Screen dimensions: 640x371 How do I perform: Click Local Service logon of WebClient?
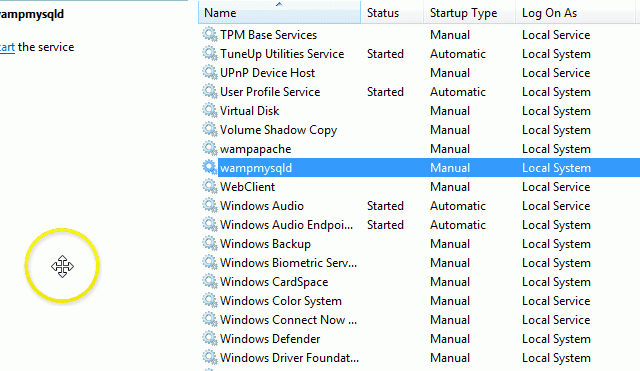(556, 187)
